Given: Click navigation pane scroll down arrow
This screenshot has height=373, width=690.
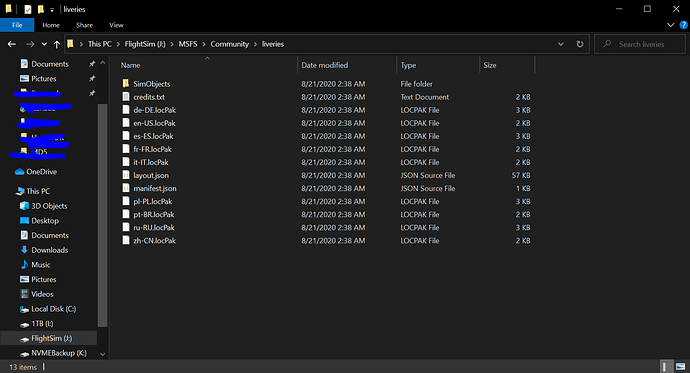Looking at the screenshot, I should point(103,354).
